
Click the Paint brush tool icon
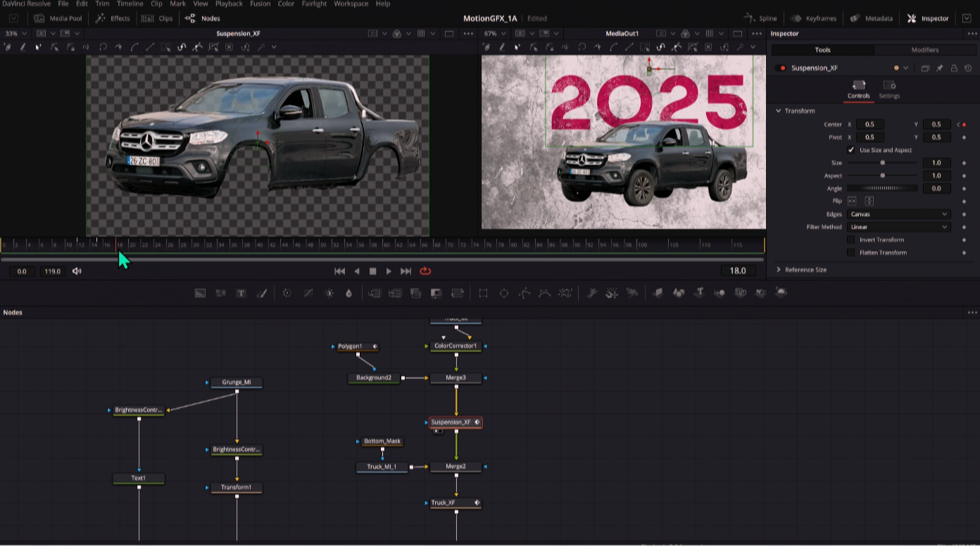pos(261,293)
